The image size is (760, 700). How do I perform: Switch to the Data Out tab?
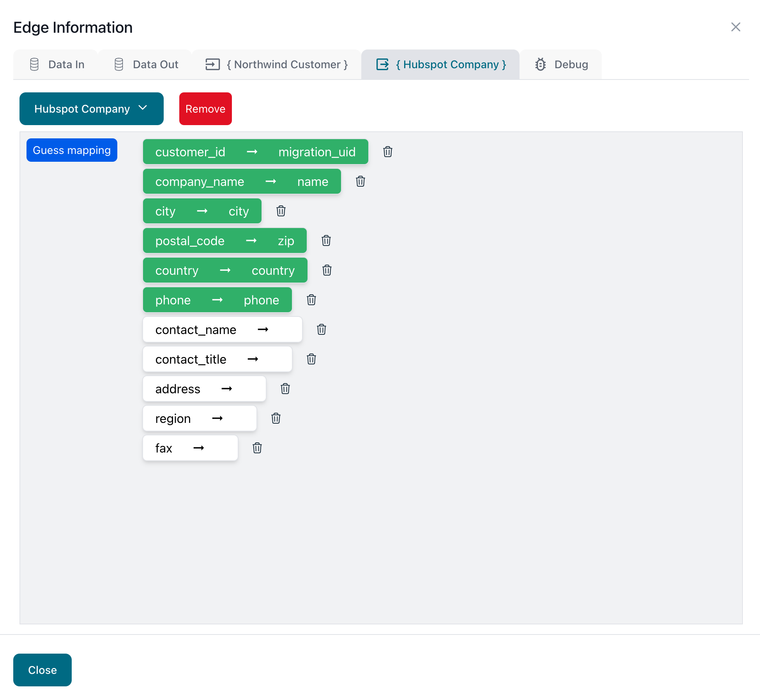click(x=145, y=64)
